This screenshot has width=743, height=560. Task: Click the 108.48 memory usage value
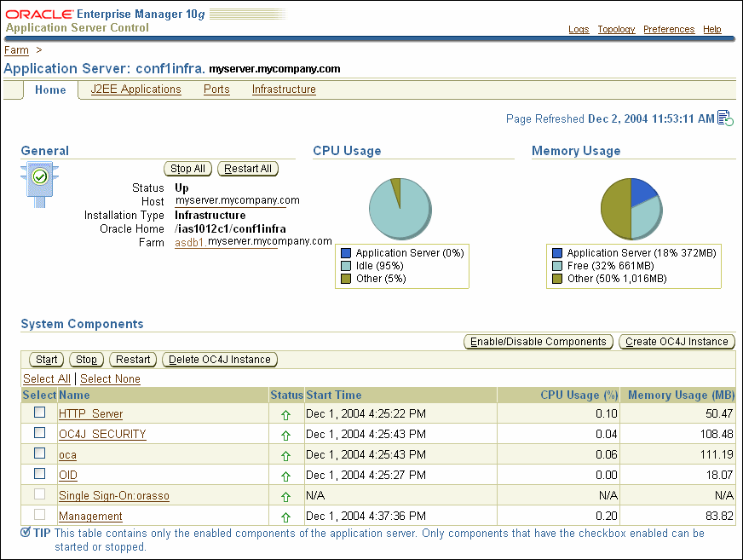click(x=717, y=434)
